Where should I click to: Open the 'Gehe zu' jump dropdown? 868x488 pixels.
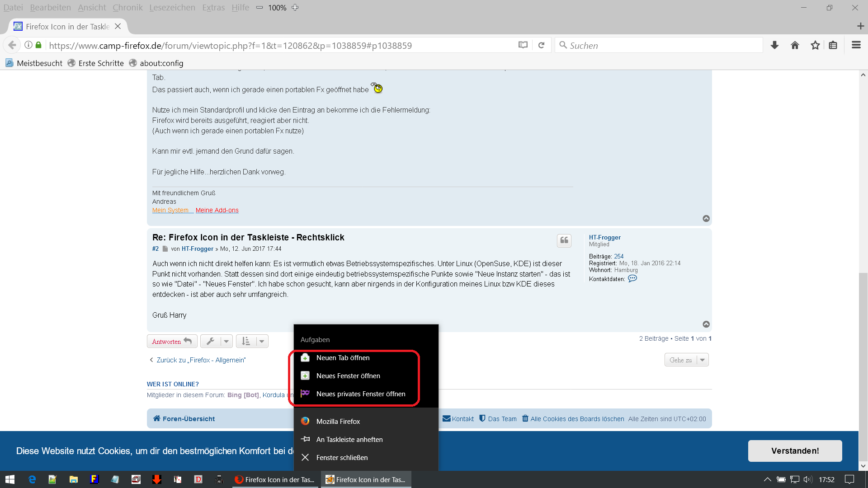(x=686, y=360)
